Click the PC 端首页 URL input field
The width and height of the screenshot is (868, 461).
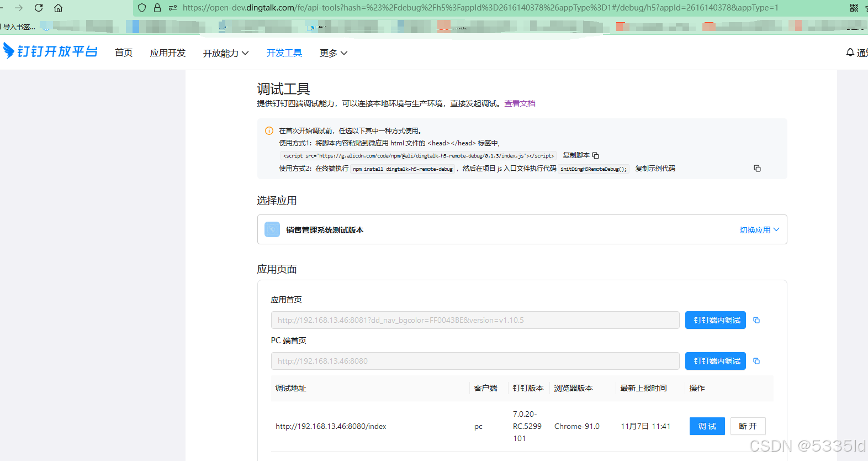(x=475, y=361)
